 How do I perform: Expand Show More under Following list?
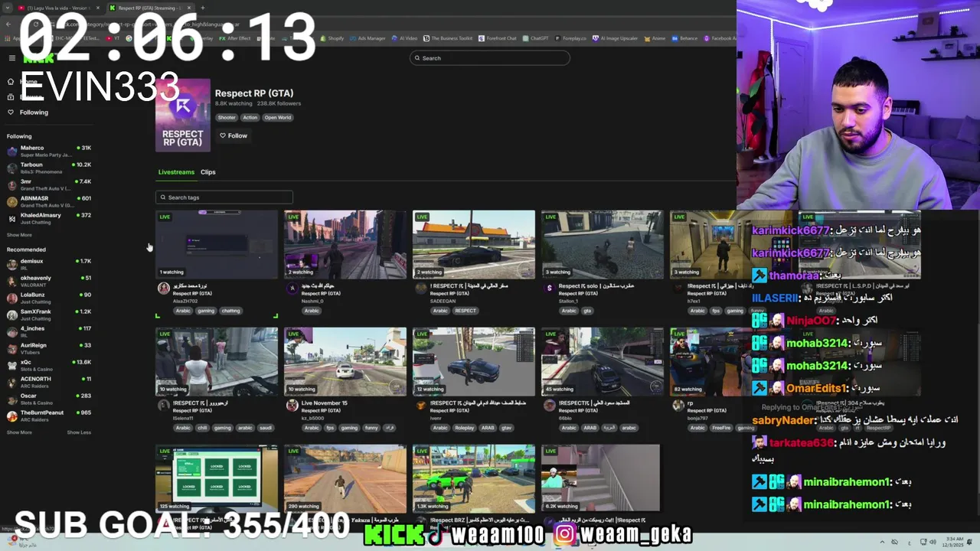coord(19,235)
